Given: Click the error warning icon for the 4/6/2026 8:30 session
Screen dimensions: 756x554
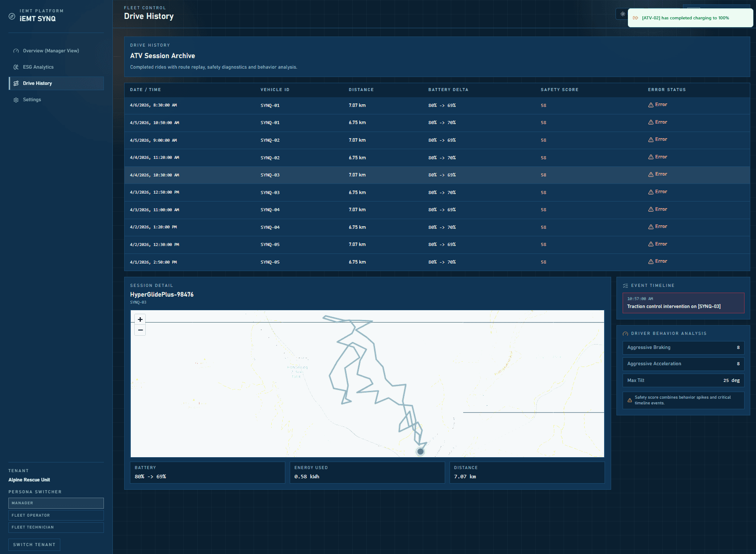Looking at the screenshot, I should (651, 105).
